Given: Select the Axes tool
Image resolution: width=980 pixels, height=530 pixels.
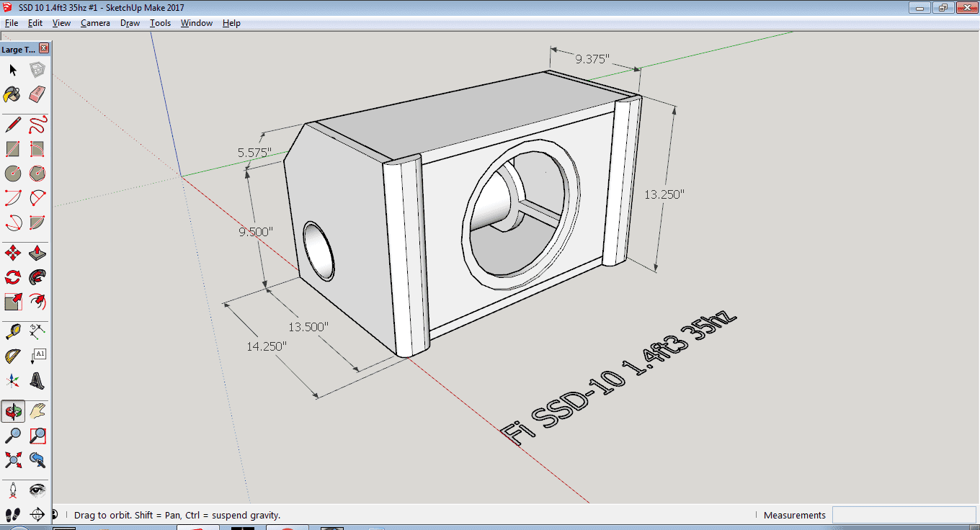Looking at the screenshot, I should 13,381.
